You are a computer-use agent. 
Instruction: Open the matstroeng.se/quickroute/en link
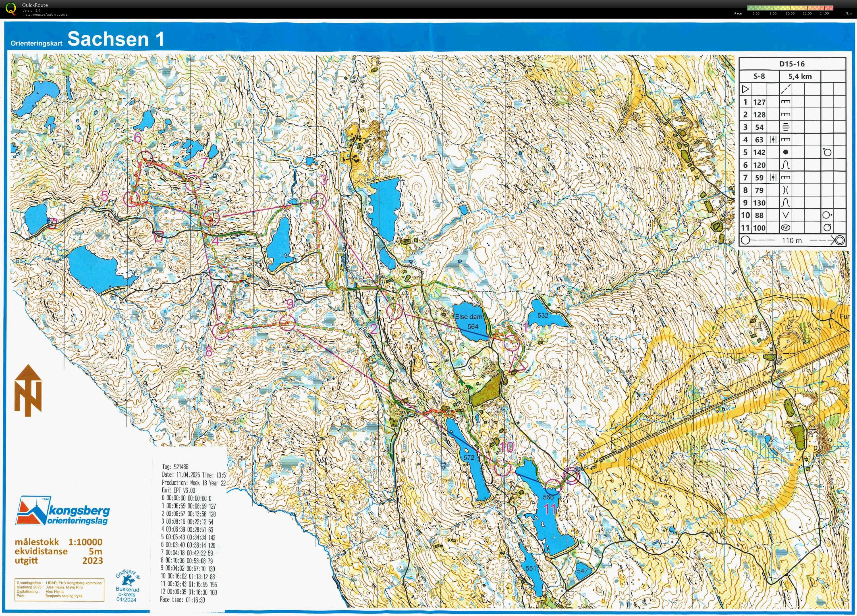[46, 14]
